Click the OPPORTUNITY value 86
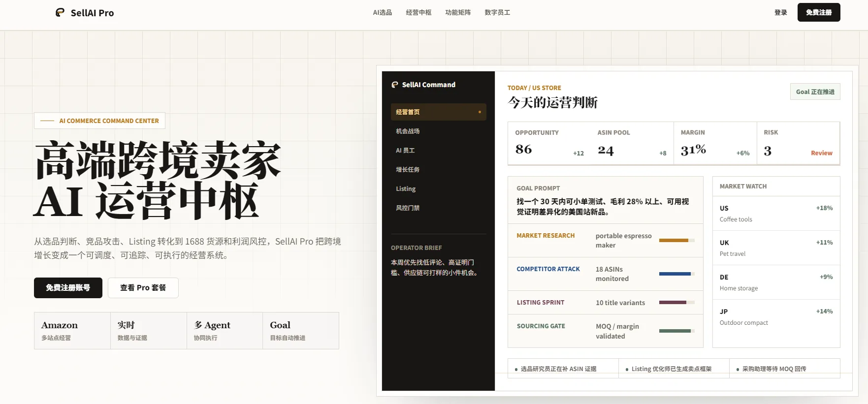Image resolution: width=868 pixels, height=404 pixels. [524, 149]
